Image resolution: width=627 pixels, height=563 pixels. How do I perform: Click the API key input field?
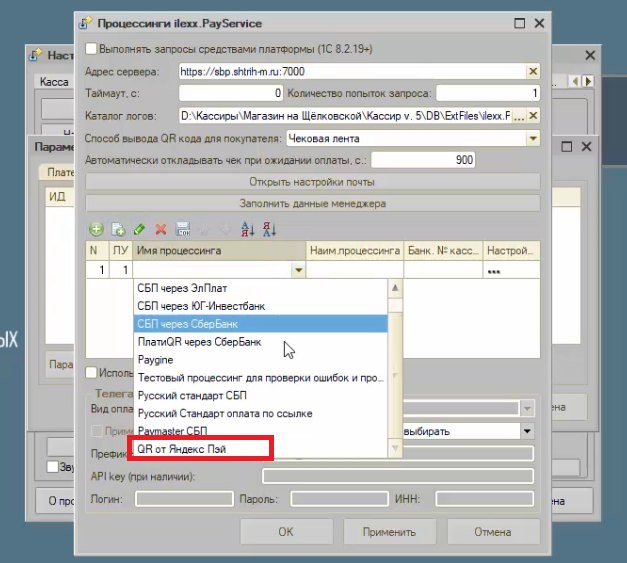point(398,476)
